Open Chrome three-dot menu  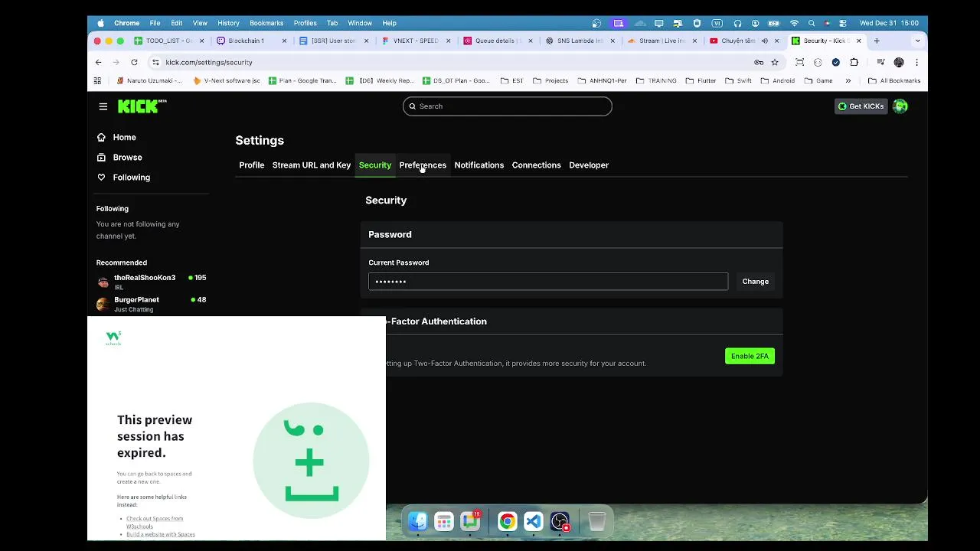[x=916, y=62]
